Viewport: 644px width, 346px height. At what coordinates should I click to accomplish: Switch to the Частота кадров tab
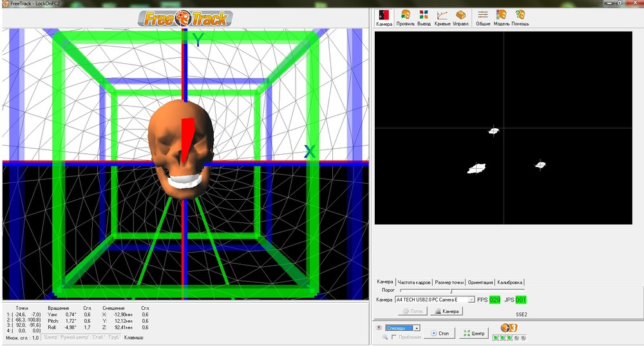[x=414, y=282]
